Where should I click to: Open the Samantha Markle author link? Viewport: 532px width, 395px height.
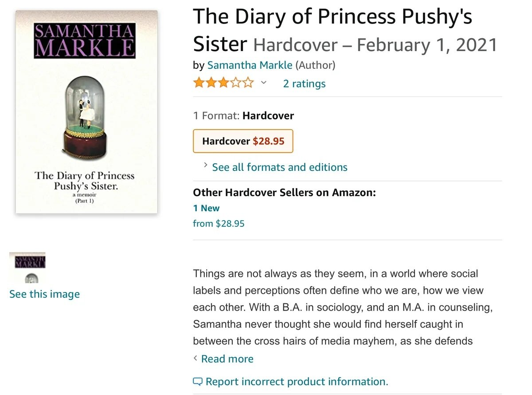[x=250, y=65]
